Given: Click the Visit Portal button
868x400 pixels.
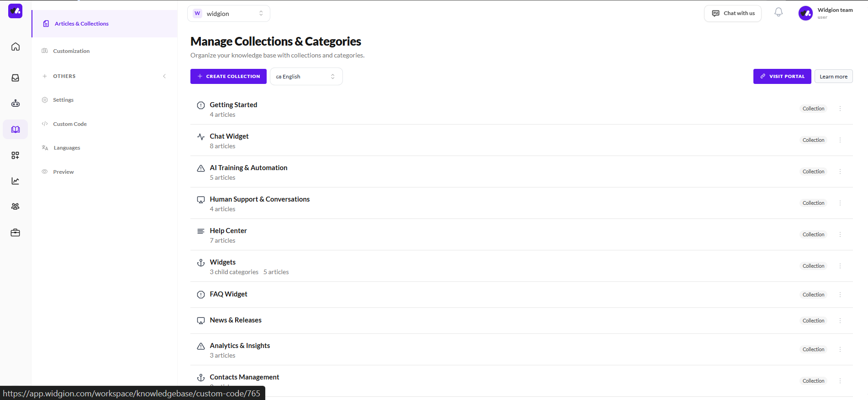Looking at the screenshot, I should click(782, 77).
